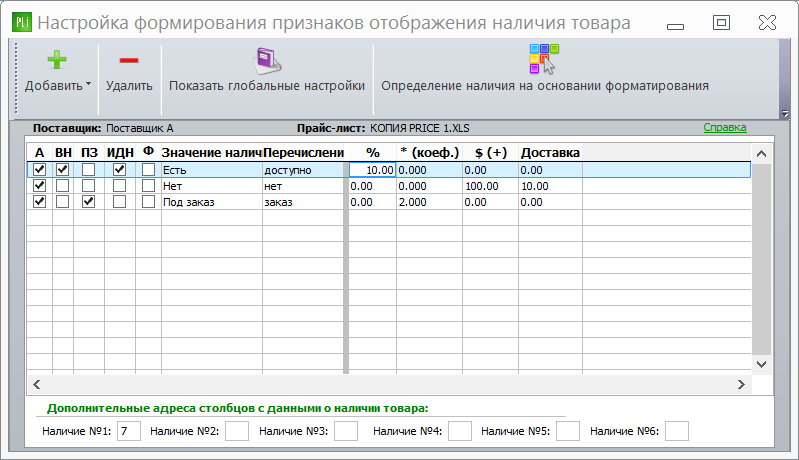Image resolution: width=799 pixels, height=460 pixels.
Task: Click the заказ enumeration cell
Action: point(303,202)
